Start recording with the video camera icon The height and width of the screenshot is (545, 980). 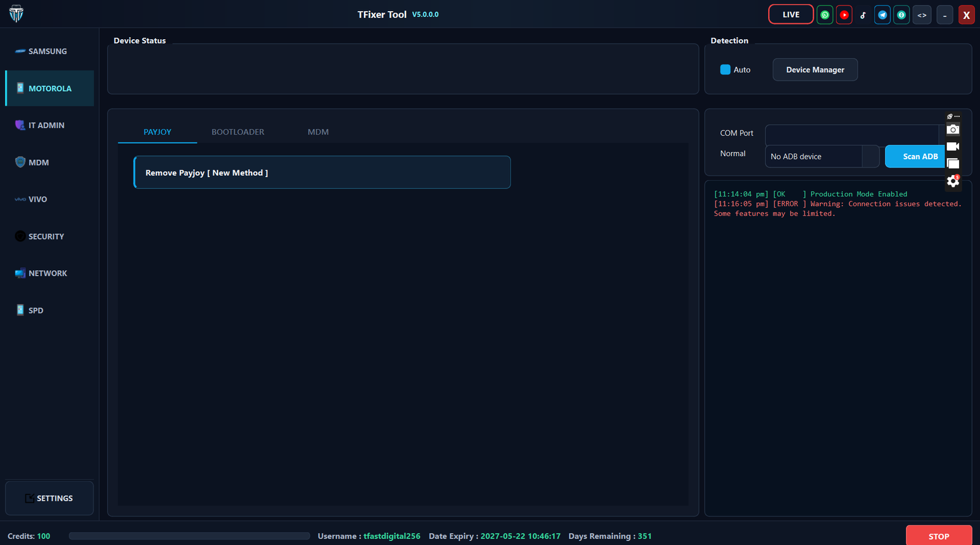click(953, 146)
